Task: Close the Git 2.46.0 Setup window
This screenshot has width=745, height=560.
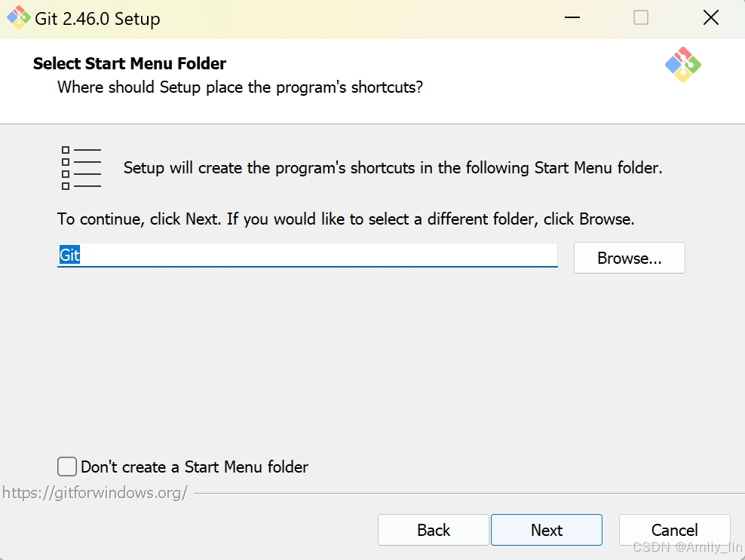Action: click(x=711, y=17)
